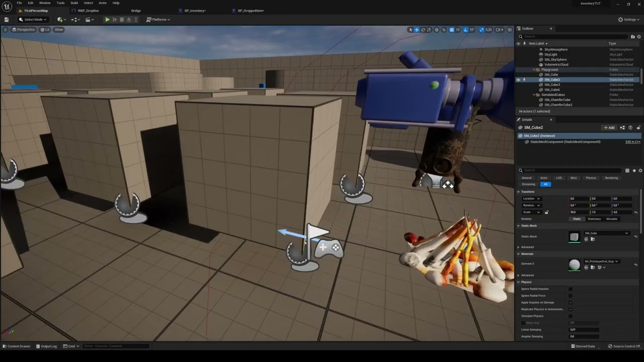644x362 pixels.
Task: Adjust camera speed setting 4
Action: pyautogui.click(x=500, y=30)
